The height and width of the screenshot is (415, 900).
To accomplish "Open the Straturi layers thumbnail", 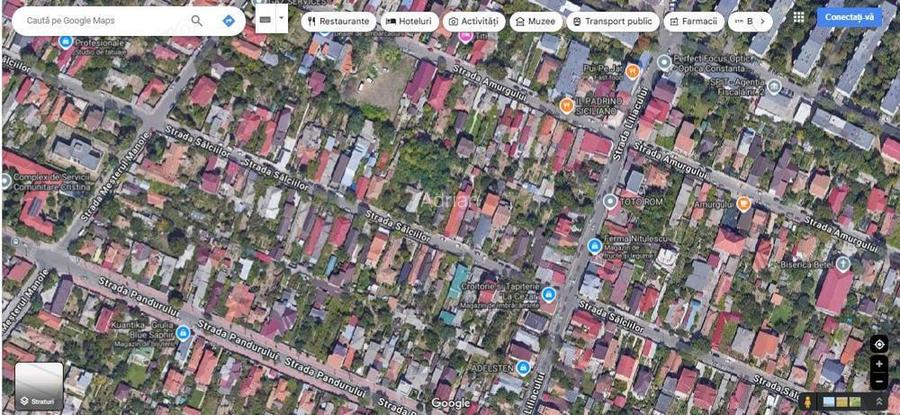I will [39, 386].
